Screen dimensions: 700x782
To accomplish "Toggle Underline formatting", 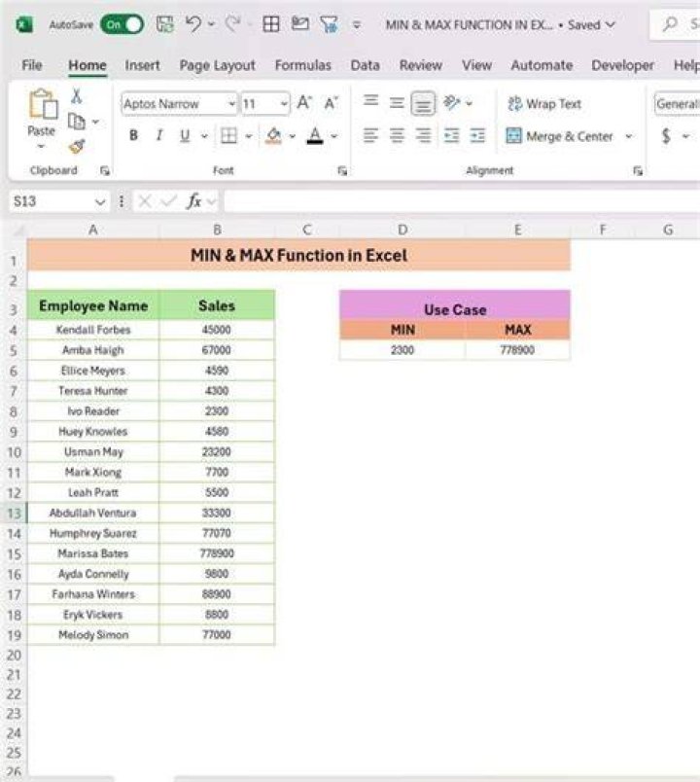I will click(185, 135).
